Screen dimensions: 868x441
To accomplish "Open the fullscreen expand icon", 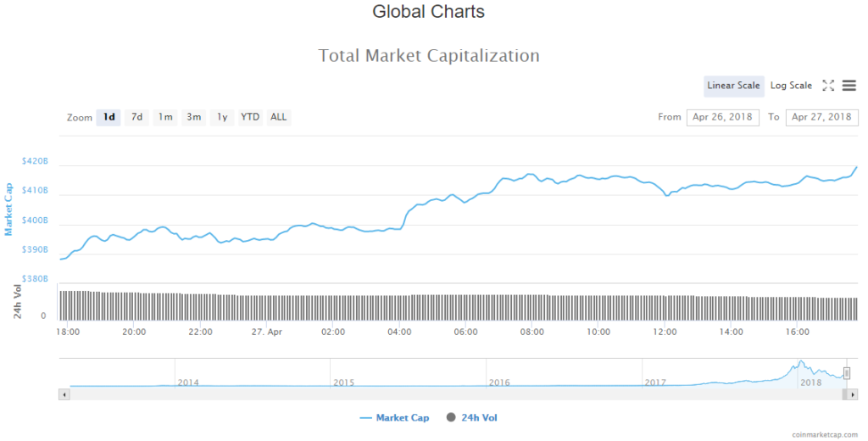I will [x=829, y=86].
